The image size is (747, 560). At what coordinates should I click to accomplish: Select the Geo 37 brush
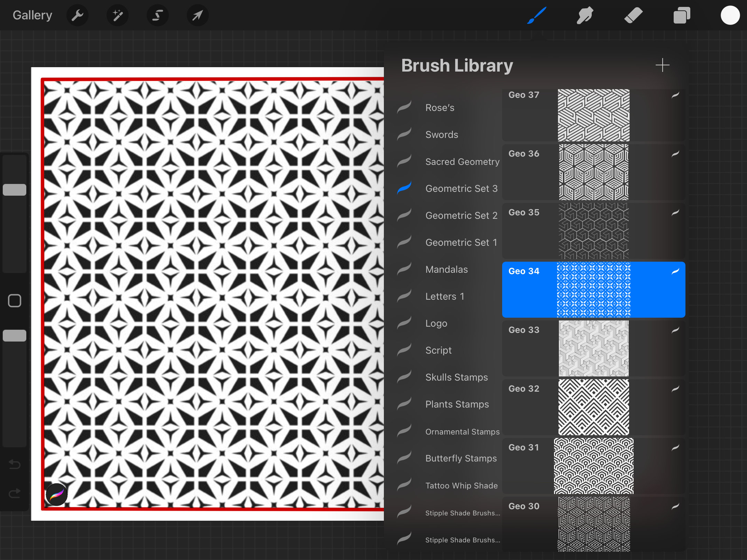click(593, 115)
